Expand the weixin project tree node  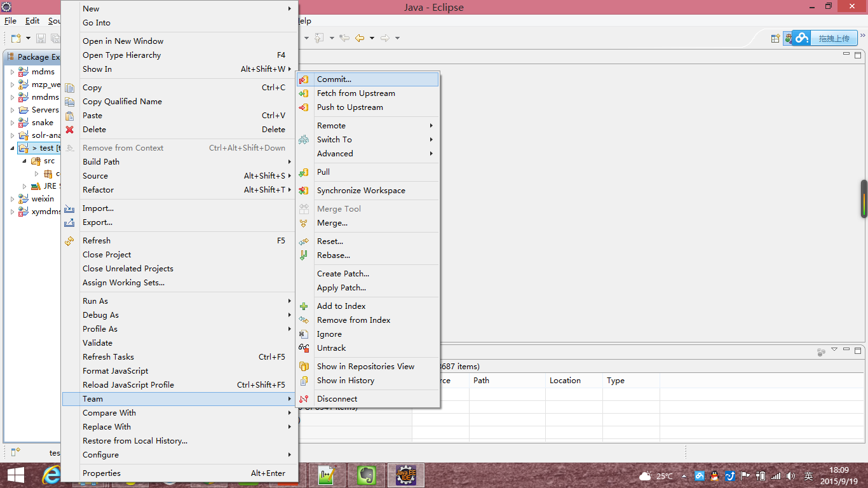tap(12, 199)
